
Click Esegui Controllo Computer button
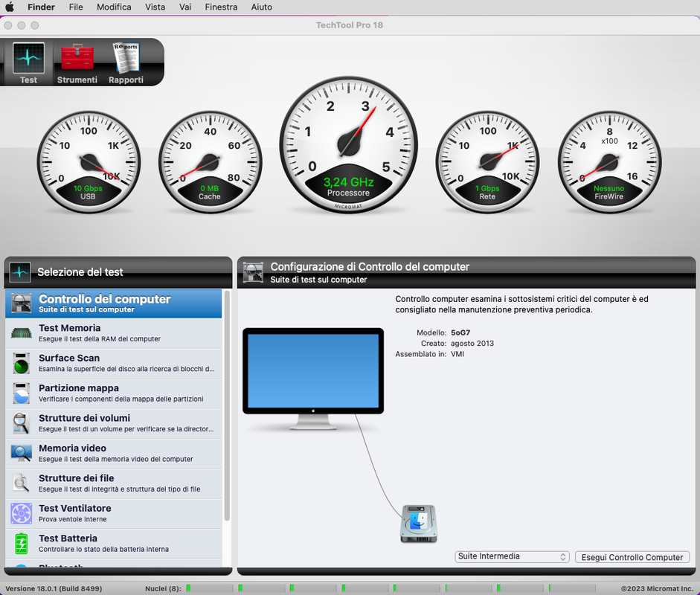(x=632, y=557)
